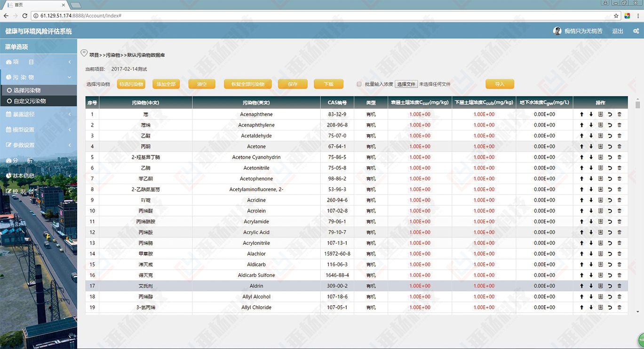
Task: Move Acrylic Acid row up
Action: pos(581,233)
